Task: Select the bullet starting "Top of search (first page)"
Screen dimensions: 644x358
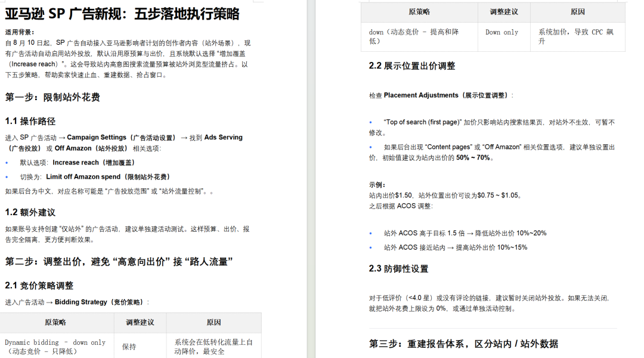Action: pos(491,127)
